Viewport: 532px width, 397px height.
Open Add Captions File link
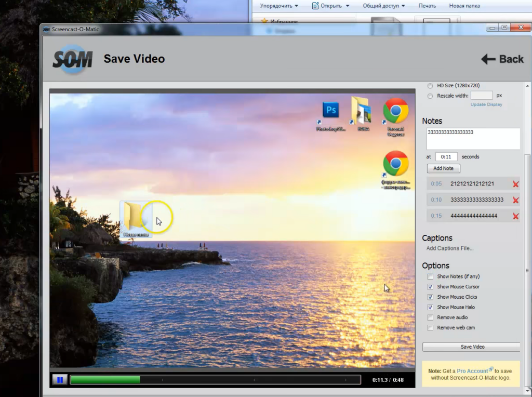coord(450,248)
